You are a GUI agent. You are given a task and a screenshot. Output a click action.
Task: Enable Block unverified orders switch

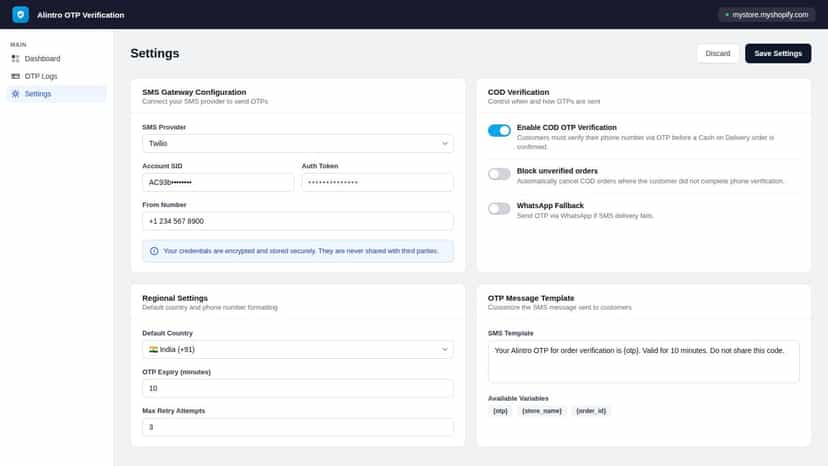click(x=499, y=174)
